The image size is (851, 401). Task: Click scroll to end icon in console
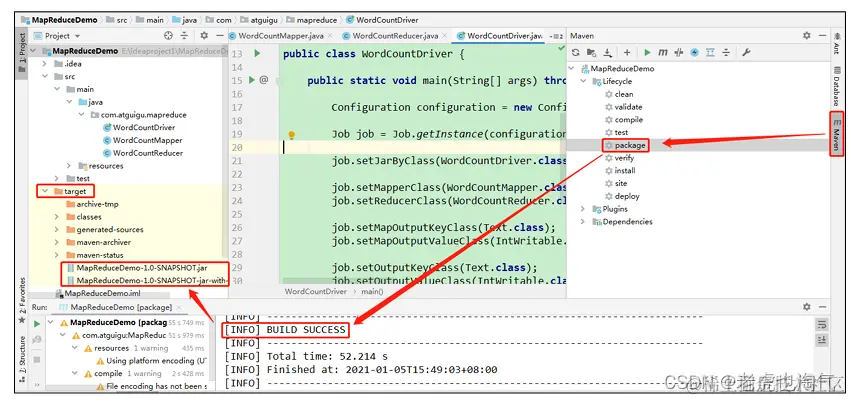point(822,340)
